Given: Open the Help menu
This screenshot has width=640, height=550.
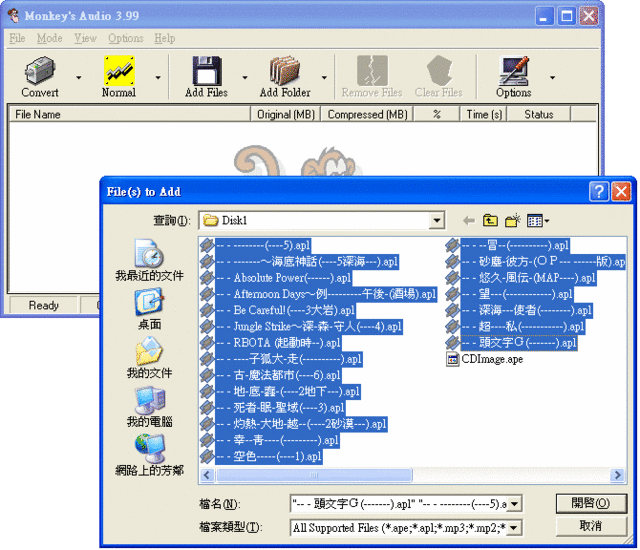Looking at the screenshot, I should coord(165,38).
